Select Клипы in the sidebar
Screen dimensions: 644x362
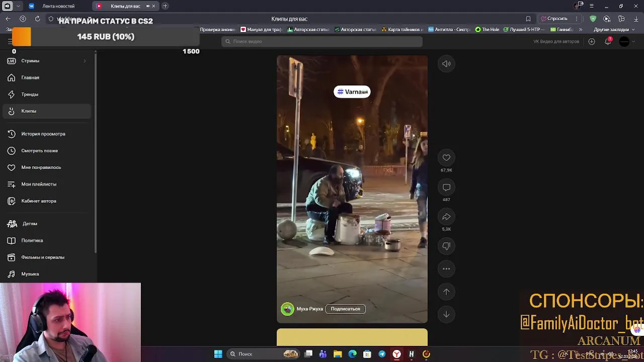[x=47, y=111]
